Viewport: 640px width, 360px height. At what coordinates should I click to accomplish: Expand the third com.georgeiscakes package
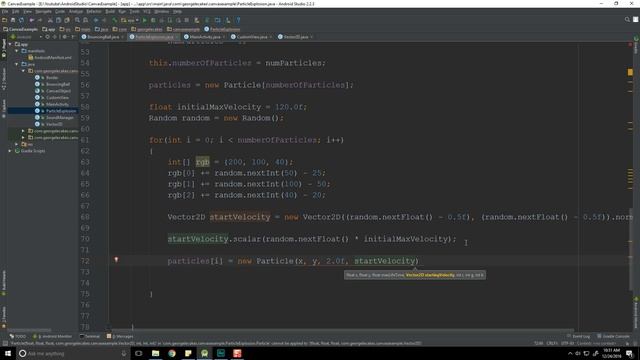tap(23, 138)
